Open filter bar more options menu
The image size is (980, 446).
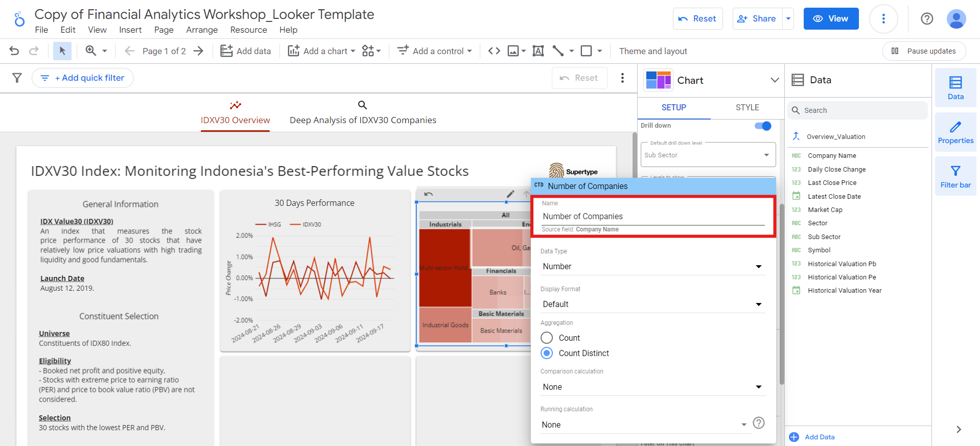(x=622, y=78)
